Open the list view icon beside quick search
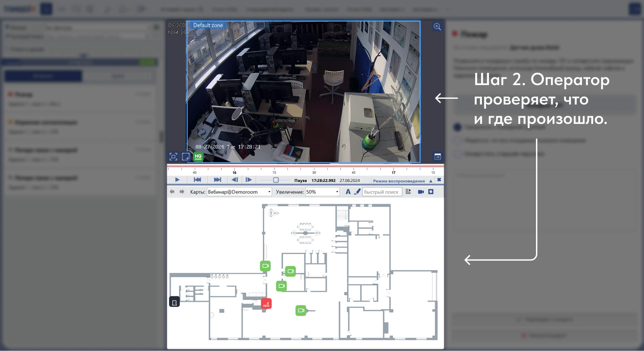The width and height of the screenshot is (644, 351). coord(408,192)
